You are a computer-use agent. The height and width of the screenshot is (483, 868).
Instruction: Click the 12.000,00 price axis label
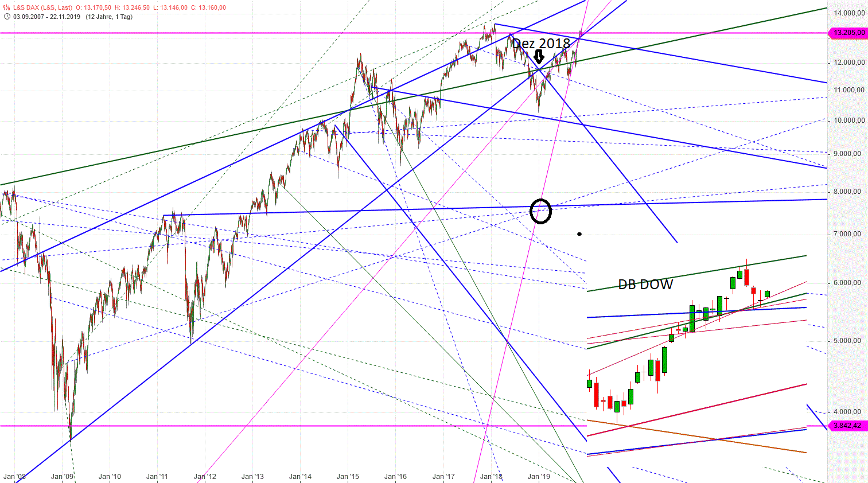849,63
